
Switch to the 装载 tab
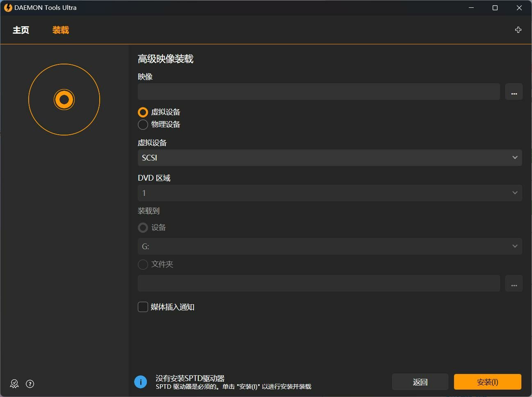[x=61, y=30]
